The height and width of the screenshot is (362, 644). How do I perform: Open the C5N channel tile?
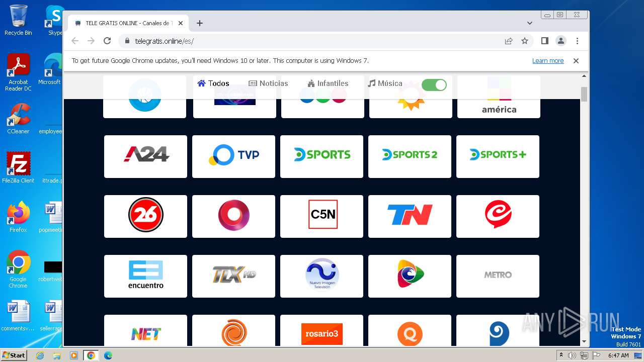click(321, 216)
